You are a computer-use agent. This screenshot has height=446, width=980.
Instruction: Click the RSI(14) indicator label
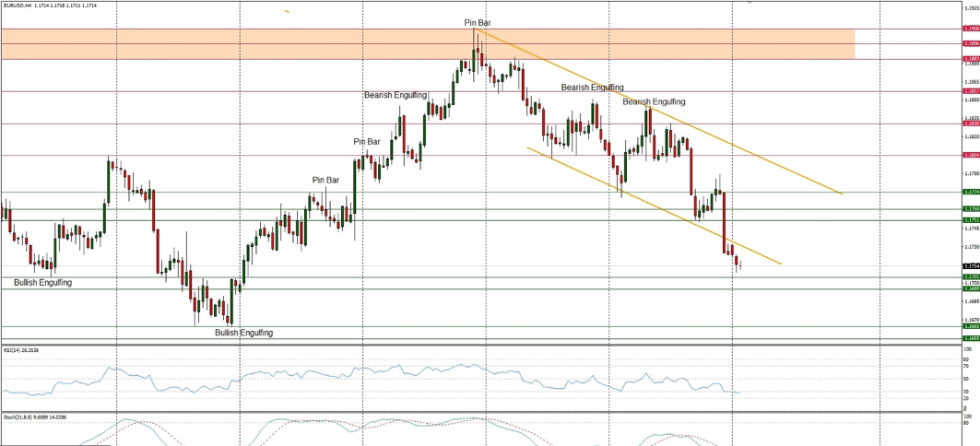coord(18,350)
